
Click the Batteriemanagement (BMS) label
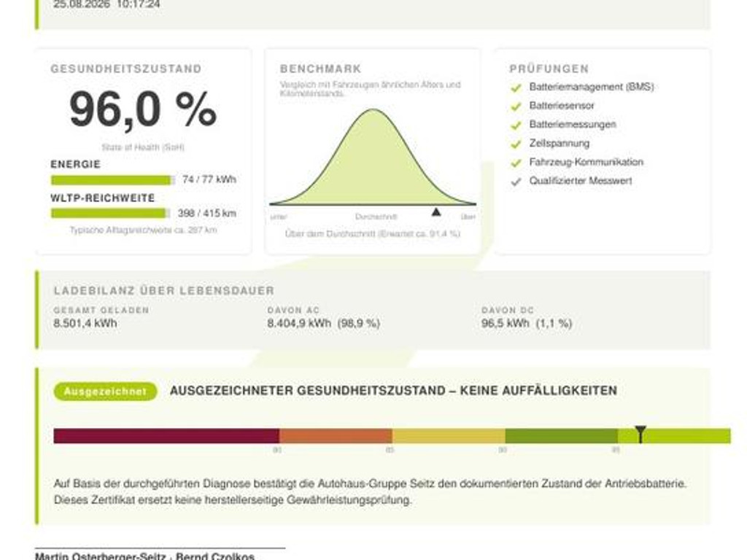pyautogui.click(x=591, y=87)
